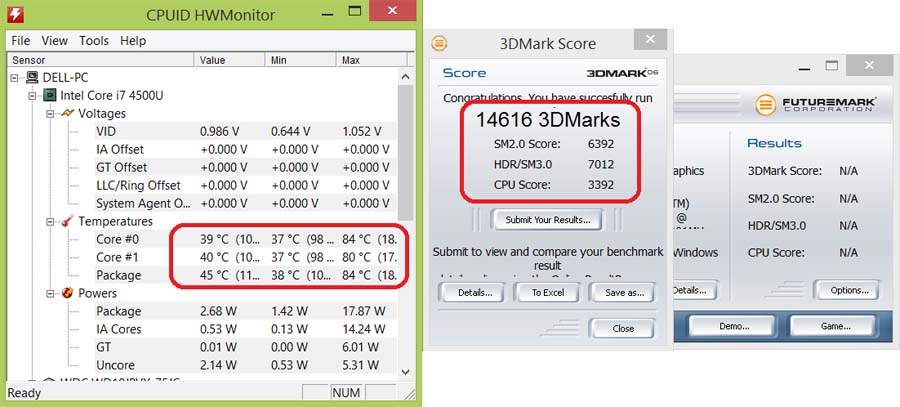This screenshot has width=900, height=407.
Task: Click the 17.87 W max package power
Action: 364,311
